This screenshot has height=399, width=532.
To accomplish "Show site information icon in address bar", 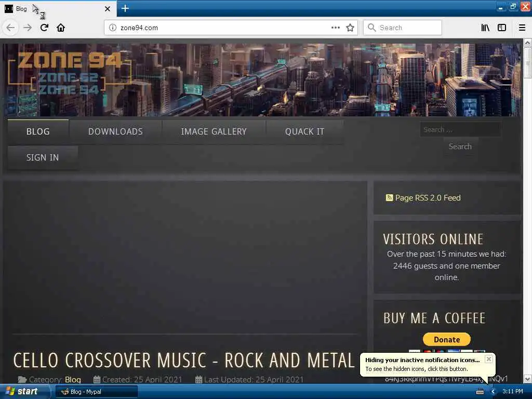I will (113, 28).
